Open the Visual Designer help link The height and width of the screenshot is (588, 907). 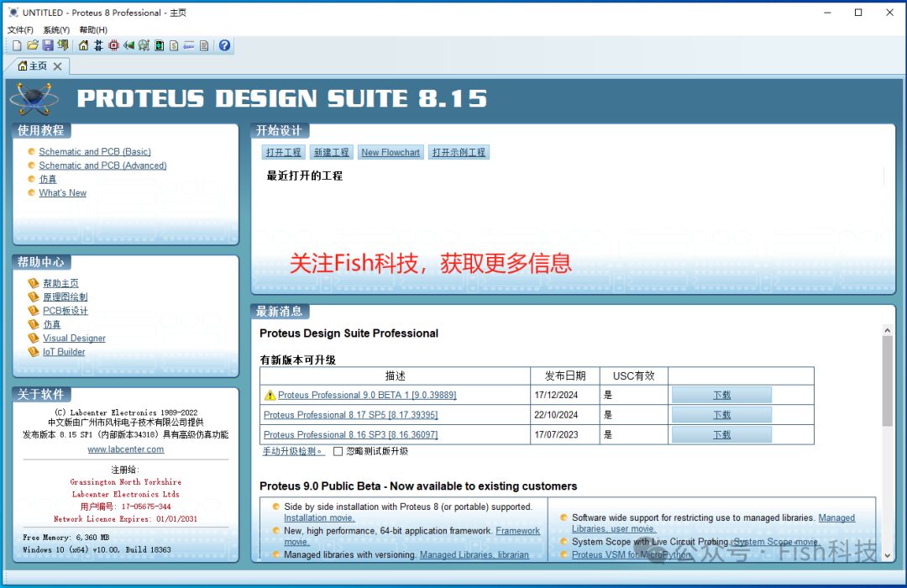click(x=74, y=338)
